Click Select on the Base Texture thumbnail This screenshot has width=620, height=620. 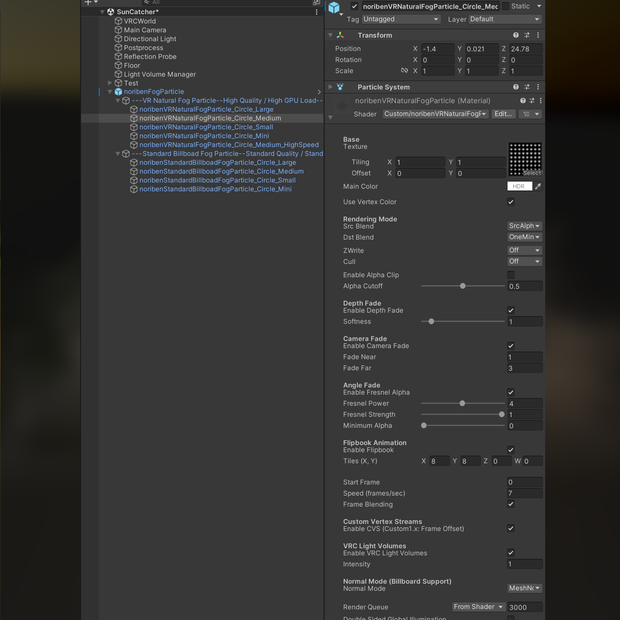[x=532, y=173]
